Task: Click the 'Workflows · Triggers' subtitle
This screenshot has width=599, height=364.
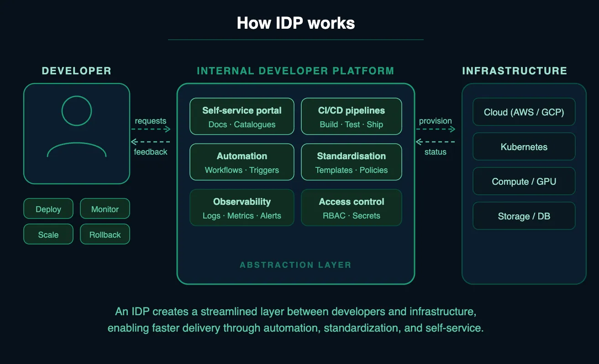Action: (x=242, y=170)
